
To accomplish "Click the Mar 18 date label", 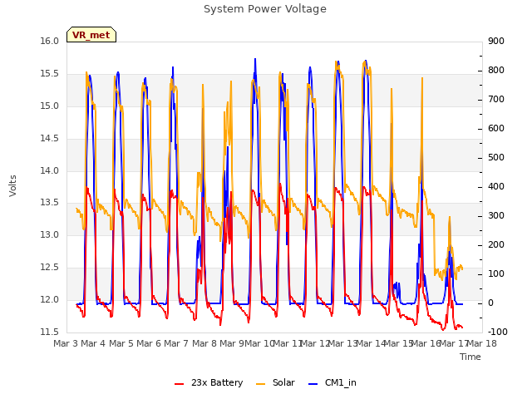I will pyautogui.click(x=482, y=343).
